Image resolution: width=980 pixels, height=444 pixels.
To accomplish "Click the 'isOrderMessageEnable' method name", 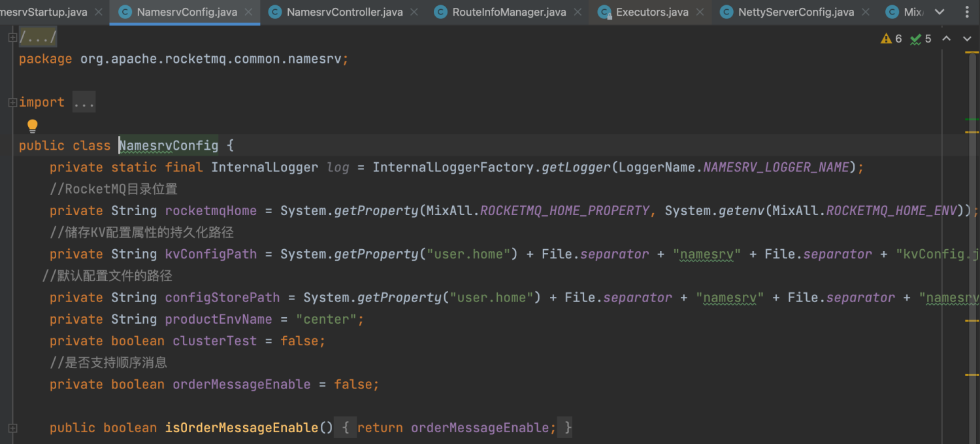I will tap(242, 428).
